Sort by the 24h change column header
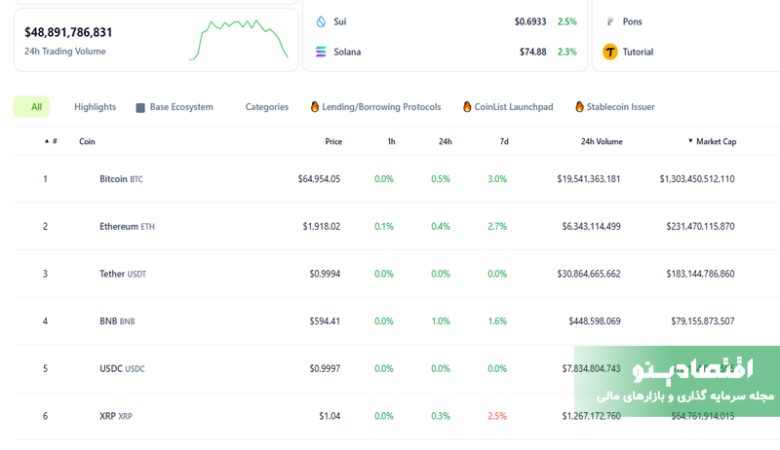Viewport: 780px width, 450px height. click(445, 141)
